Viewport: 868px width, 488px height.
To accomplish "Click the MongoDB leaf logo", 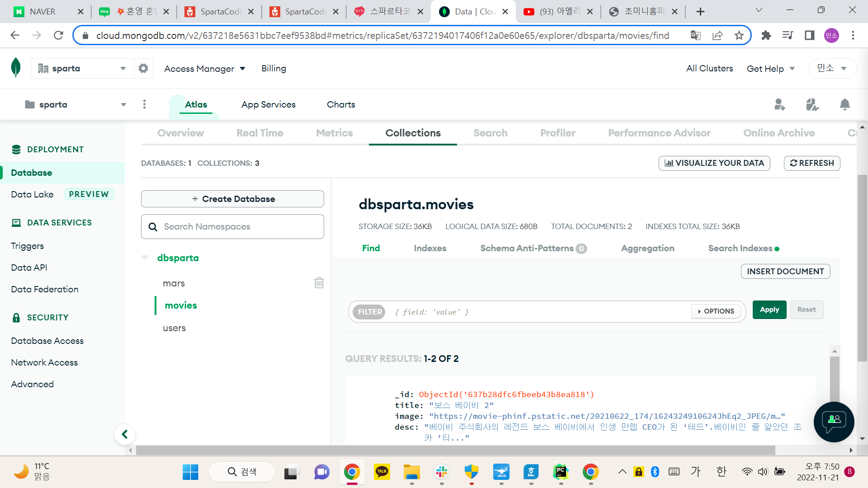I will (16, 68).
